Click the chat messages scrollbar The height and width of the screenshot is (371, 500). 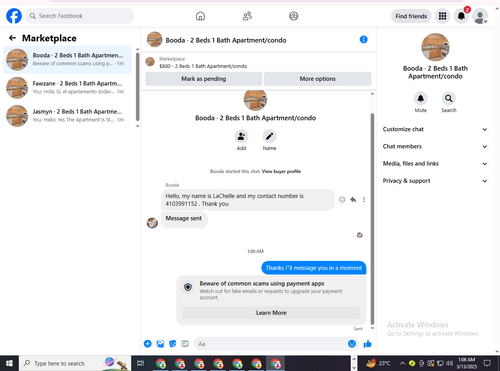[x=372, y=218]
